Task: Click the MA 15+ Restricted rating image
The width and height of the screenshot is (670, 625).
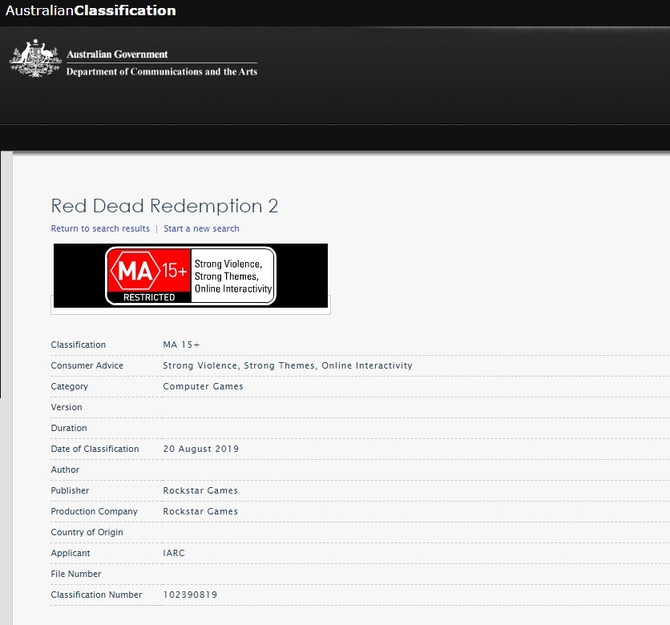Action: click(191, 276)
